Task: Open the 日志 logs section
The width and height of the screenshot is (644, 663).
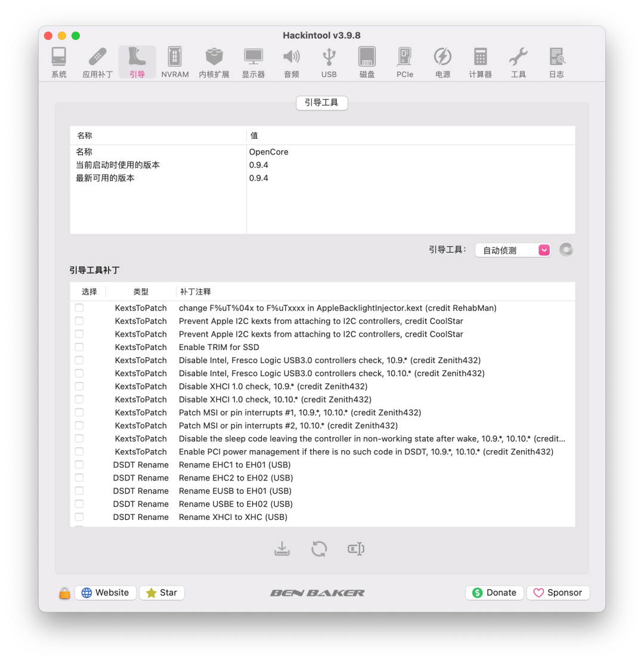Action: coord(556,63)
